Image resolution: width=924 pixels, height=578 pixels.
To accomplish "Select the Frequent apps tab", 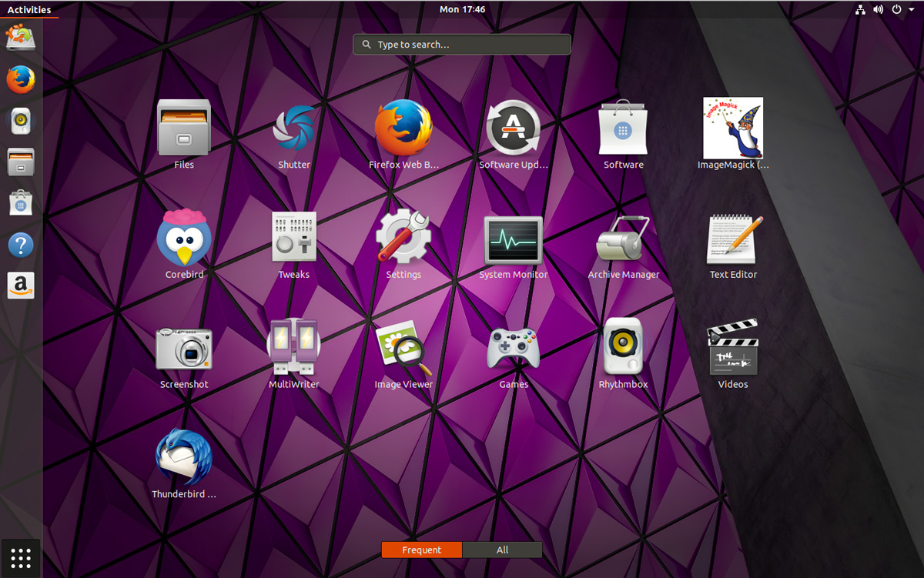I will click(x=422, y=550).
